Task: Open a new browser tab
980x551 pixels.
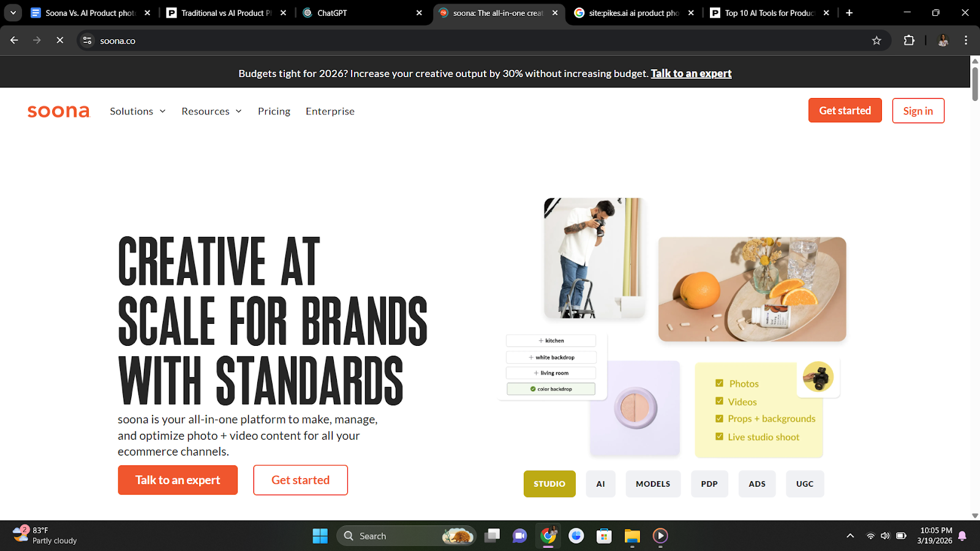Action: point(849,13)
